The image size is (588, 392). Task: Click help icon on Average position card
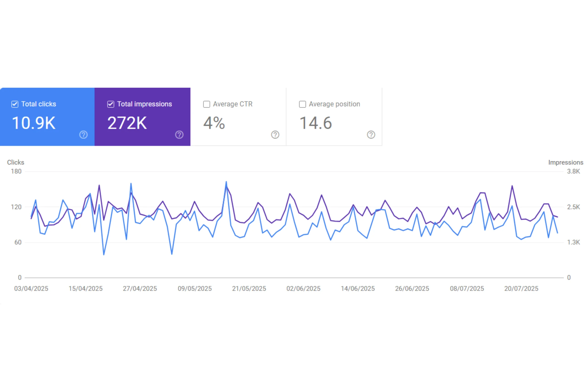371,135
